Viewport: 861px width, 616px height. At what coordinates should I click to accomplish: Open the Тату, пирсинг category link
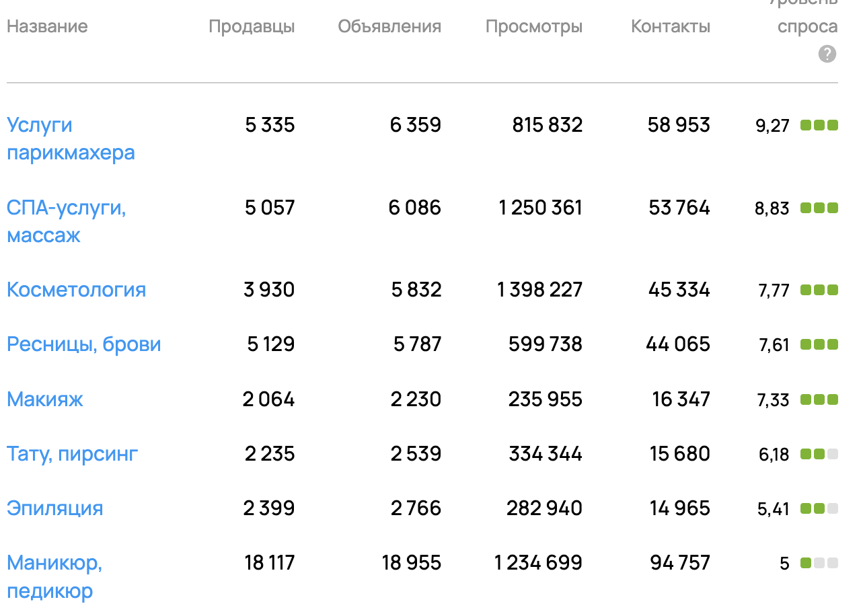click(72, 454)
